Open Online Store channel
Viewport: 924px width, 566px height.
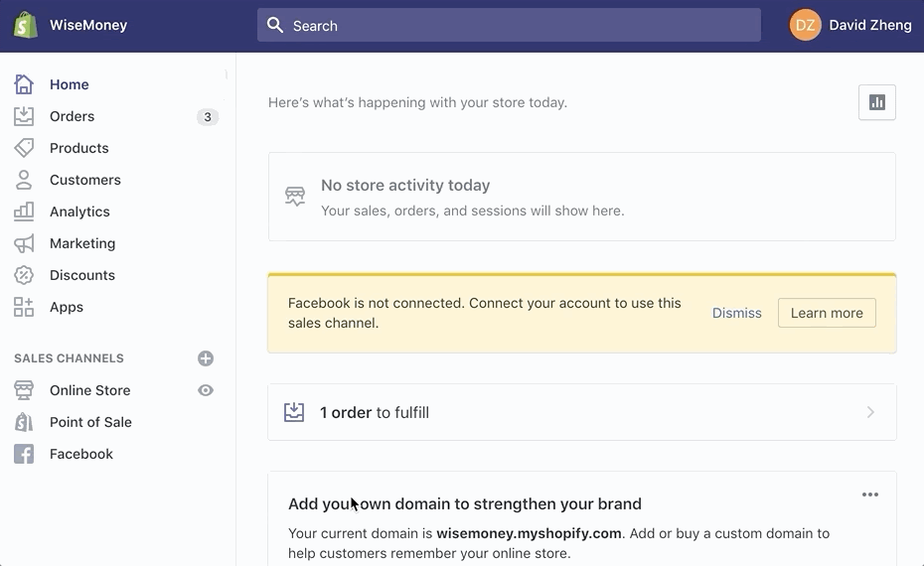click(x=89, y=390)
